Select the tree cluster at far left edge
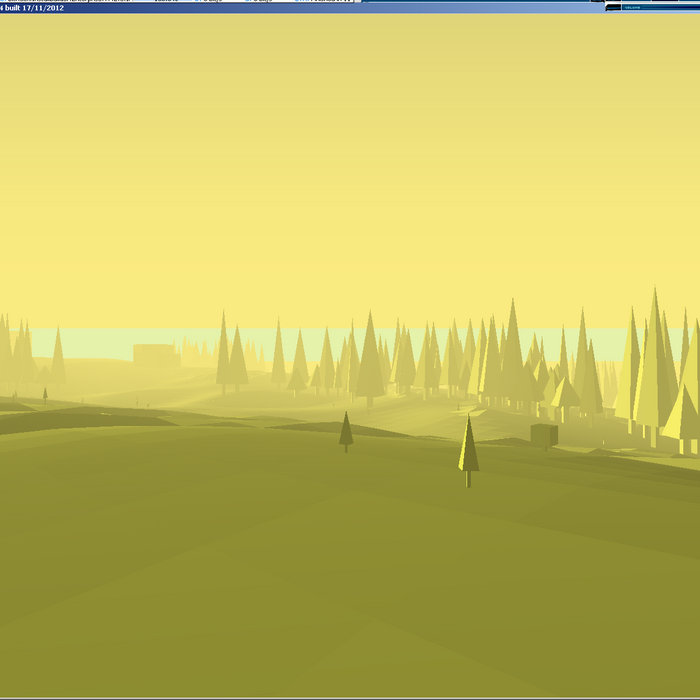The height and width of the screenshot is (700, 700). coord(15,355)
